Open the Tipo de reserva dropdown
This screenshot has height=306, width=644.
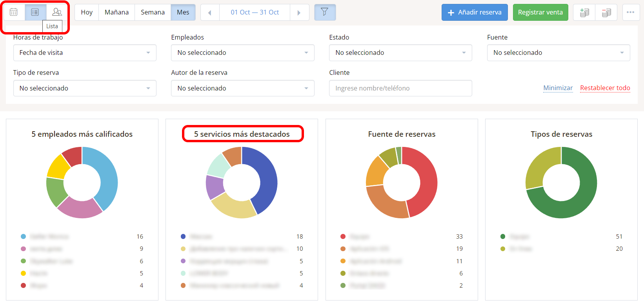point(85,88)
